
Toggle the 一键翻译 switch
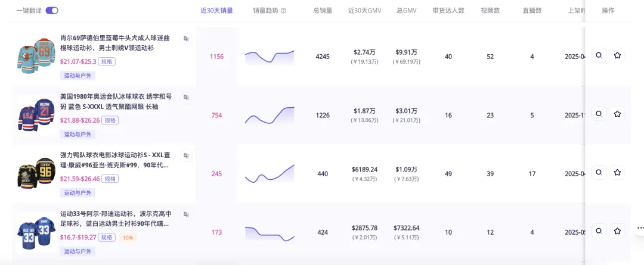pos(52,11)
